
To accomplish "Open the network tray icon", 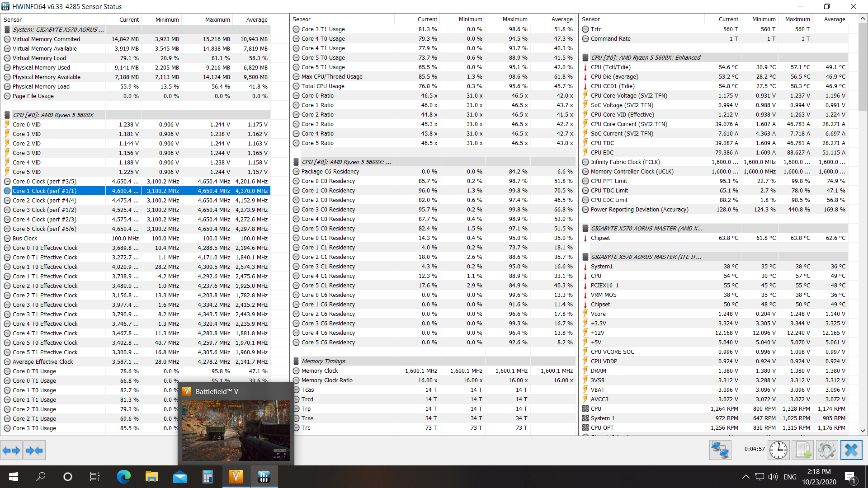I will coord(759,477).
